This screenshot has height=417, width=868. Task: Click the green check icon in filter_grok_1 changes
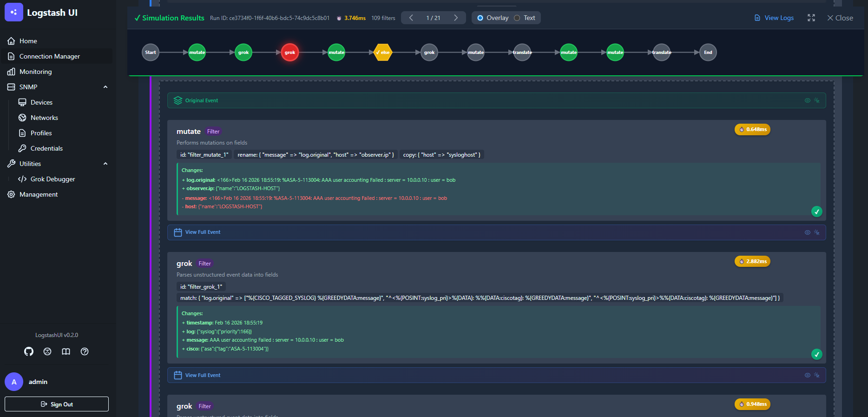[816, 354]
